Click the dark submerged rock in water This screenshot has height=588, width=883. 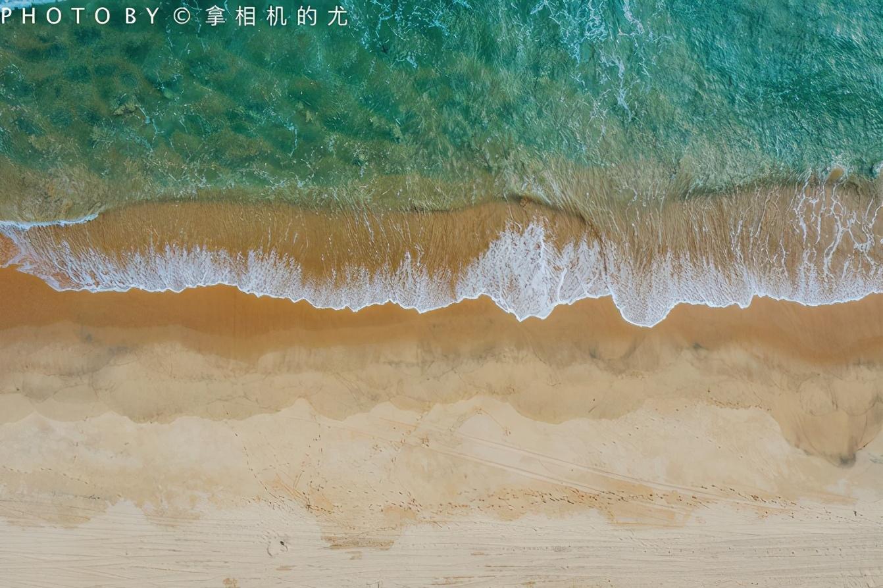click(x=124, y=107)
